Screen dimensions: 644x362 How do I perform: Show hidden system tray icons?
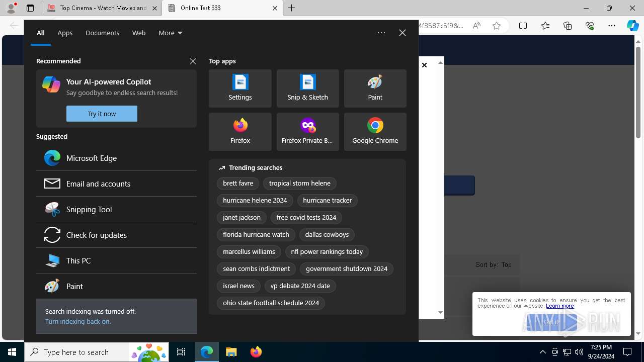[542, 352]
